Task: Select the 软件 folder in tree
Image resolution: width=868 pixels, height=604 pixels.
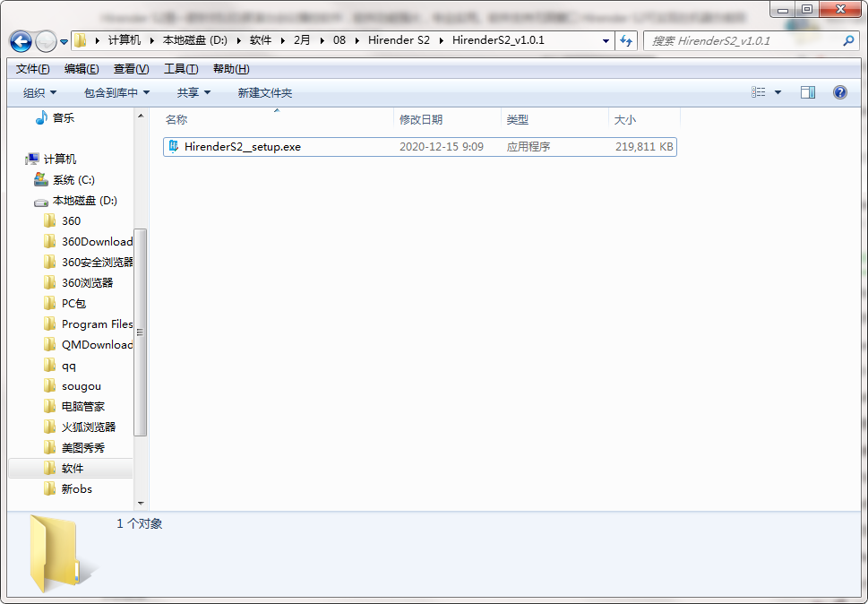Action: 71,469
